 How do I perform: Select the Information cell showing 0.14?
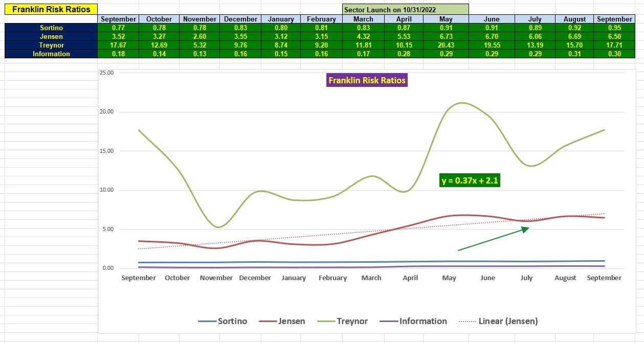point(159,54)
